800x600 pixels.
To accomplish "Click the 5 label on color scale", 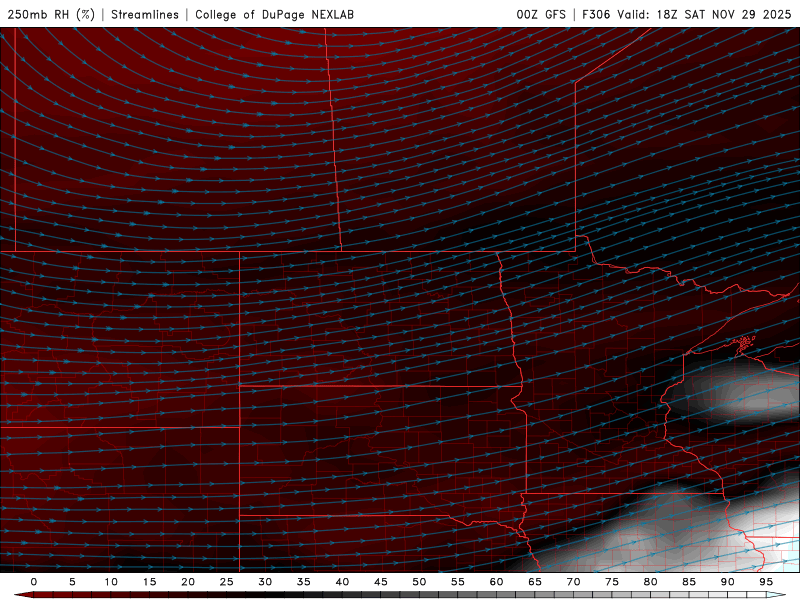I will click(72, 582).
